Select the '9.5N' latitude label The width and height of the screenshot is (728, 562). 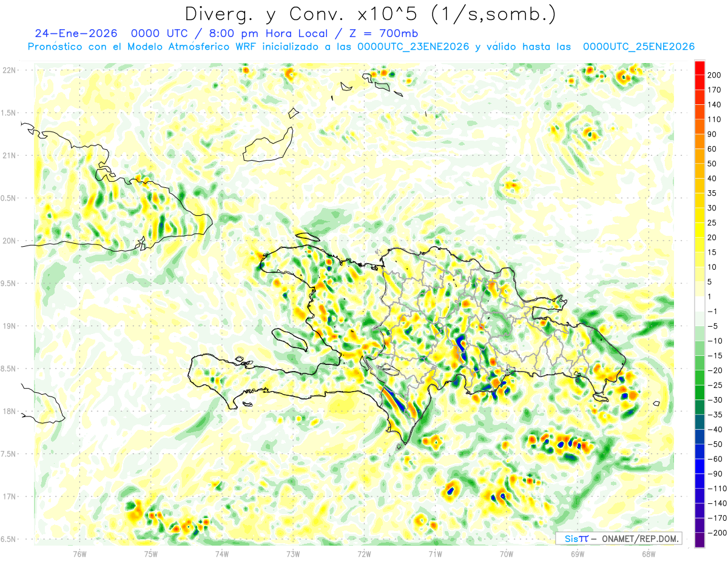pyautogui.click(x=8, y=283)
